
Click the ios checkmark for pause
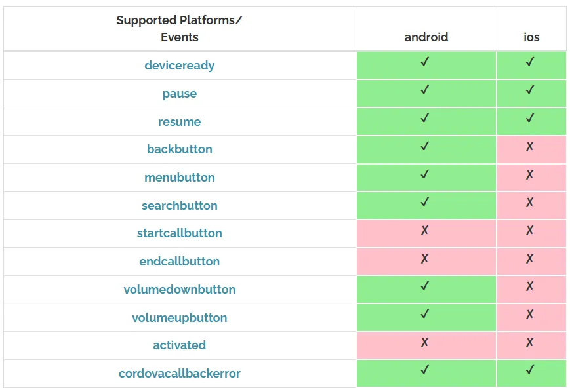pos(530,90)
